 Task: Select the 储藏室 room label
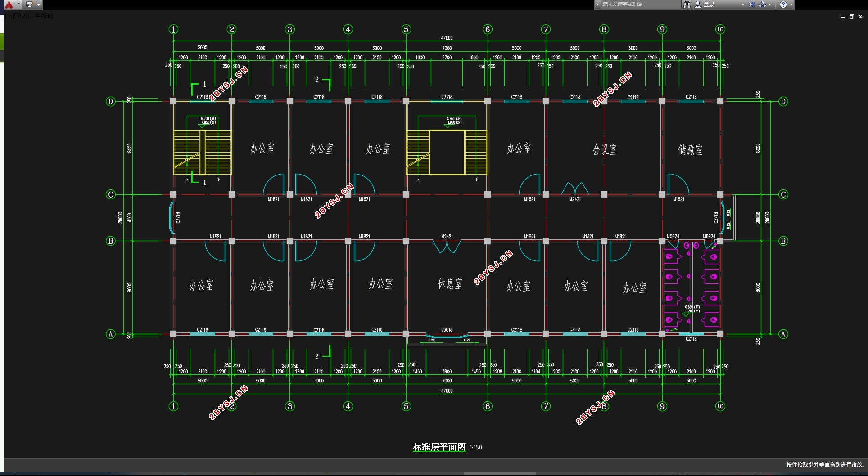(x=691, y=150)
